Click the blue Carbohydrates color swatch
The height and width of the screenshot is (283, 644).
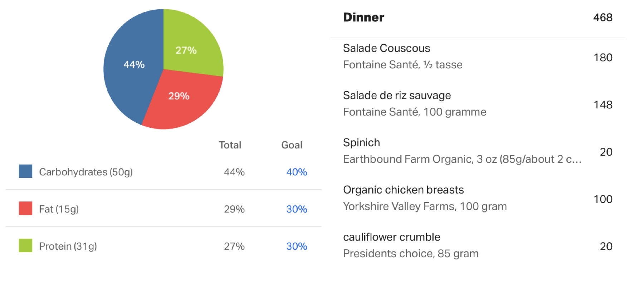tap(25, 171)
